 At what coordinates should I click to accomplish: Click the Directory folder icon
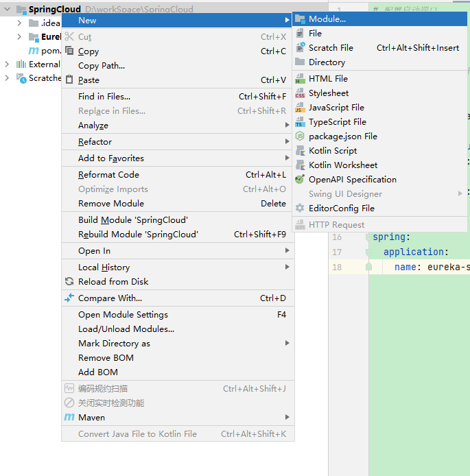tap(300, 62)
